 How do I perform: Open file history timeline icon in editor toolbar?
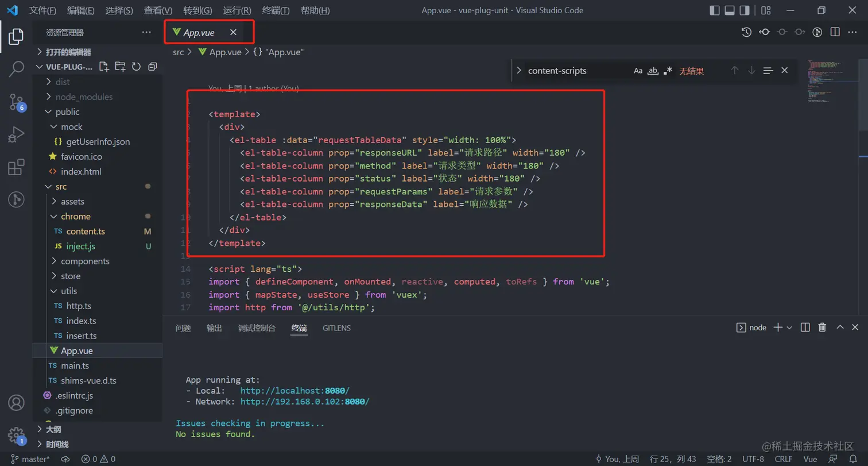[746, 32]
